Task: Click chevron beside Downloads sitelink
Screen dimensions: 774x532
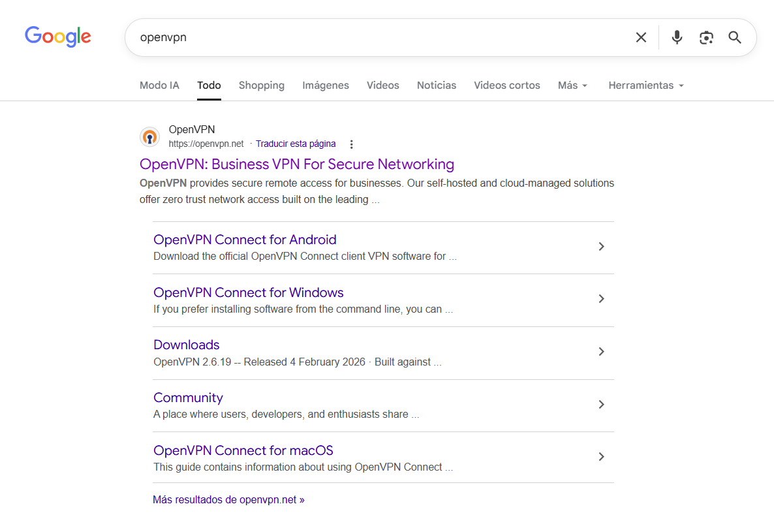Action: click(601, 352)
